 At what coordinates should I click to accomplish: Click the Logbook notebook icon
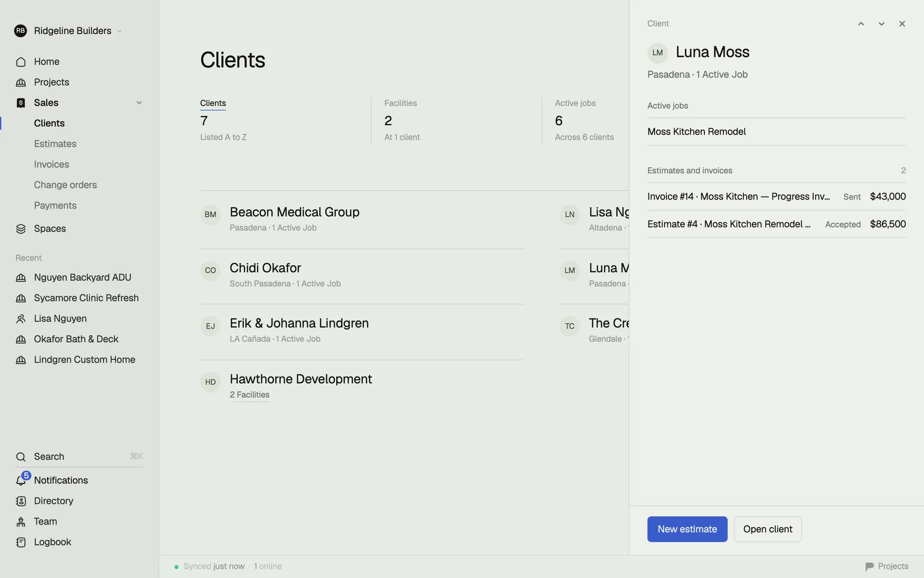[21, 542]
